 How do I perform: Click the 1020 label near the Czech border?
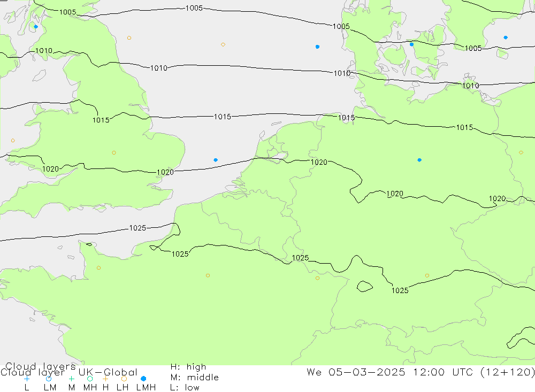(498, 198)
